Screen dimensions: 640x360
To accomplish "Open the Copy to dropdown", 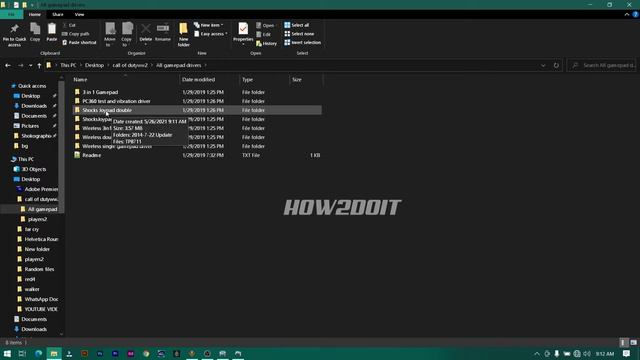I will click(127, 35).
